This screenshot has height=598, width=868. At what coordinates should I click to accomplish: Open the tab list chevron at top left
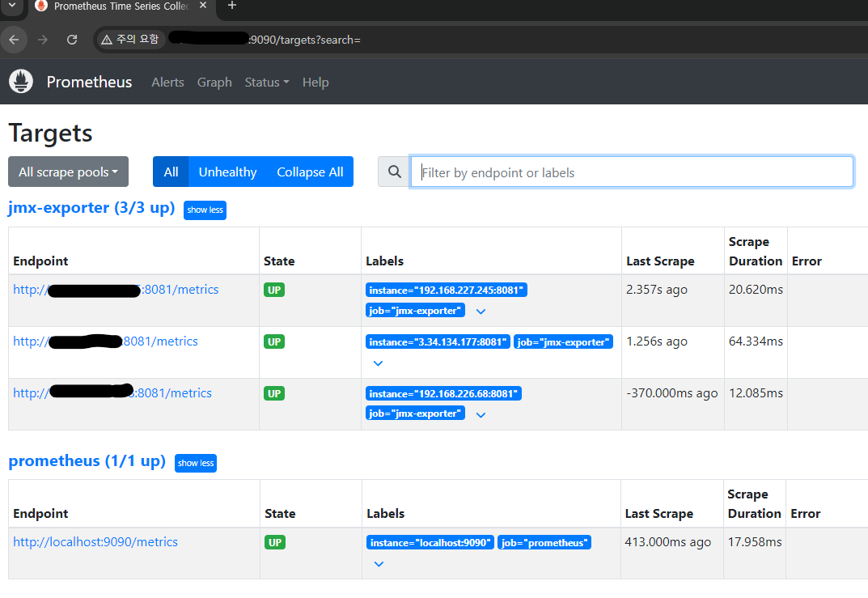(11, 6)
